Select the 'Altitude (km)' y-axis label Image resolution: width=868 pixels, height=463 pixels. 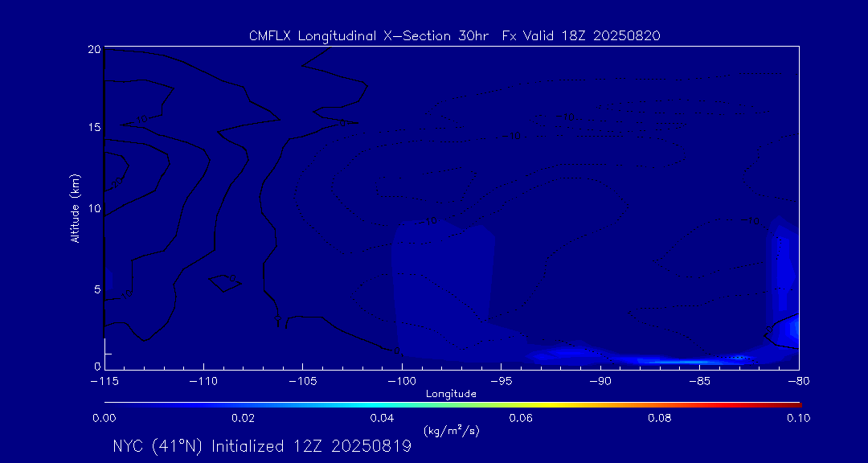[x=75, y=207]
